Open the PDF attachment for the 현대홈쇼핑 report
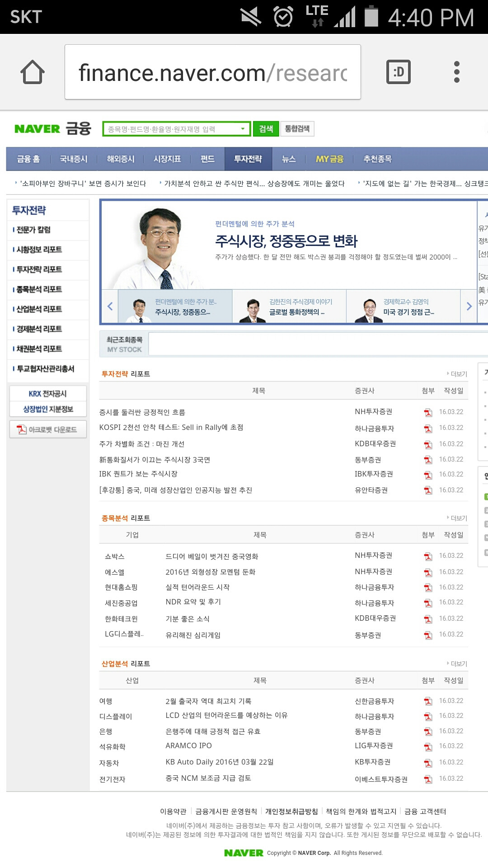 [x=428, y=588]
